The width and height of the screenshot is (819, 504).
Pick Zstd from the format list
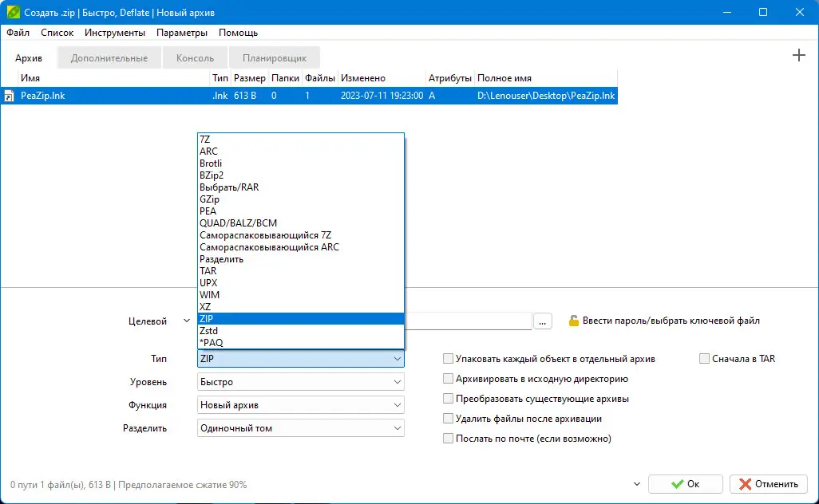(300, 331)
